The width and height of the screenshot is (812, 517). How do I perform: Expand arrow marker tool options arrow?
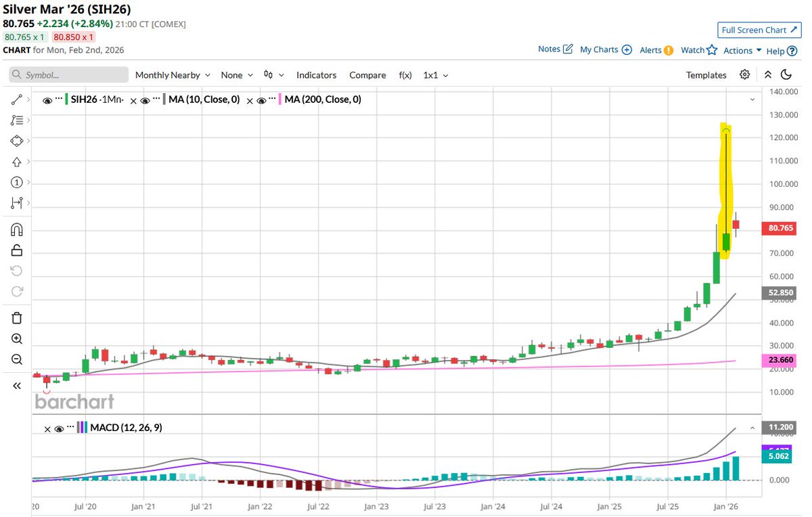(28, 162)
